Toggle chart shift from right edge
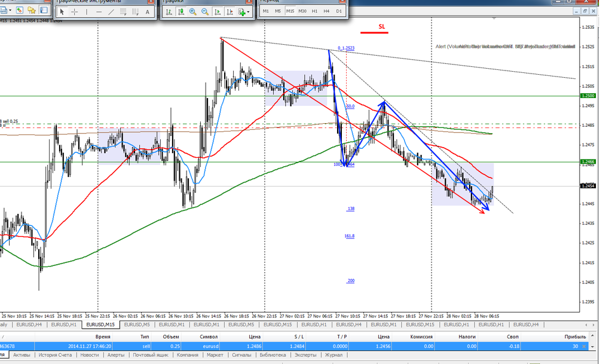Image resolution: width=612 pixels, height=364 pixels. click(229, 12)
